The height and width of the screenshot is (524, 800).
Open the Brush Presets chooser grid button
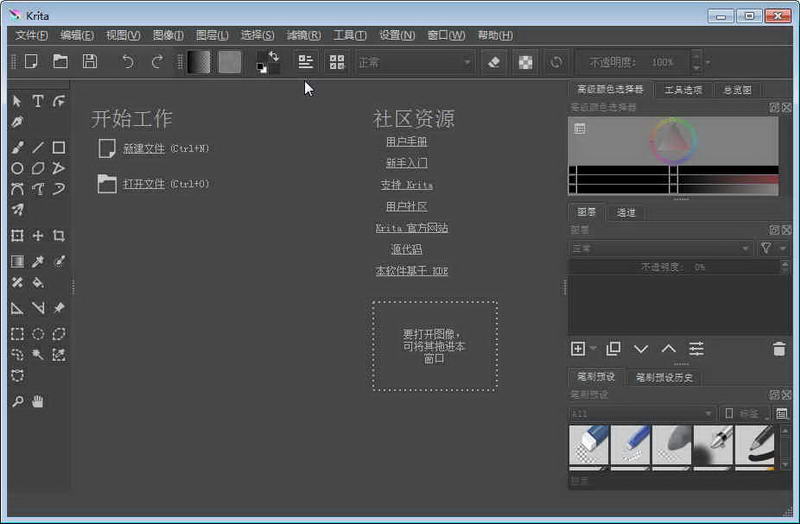tap(337, 62)
